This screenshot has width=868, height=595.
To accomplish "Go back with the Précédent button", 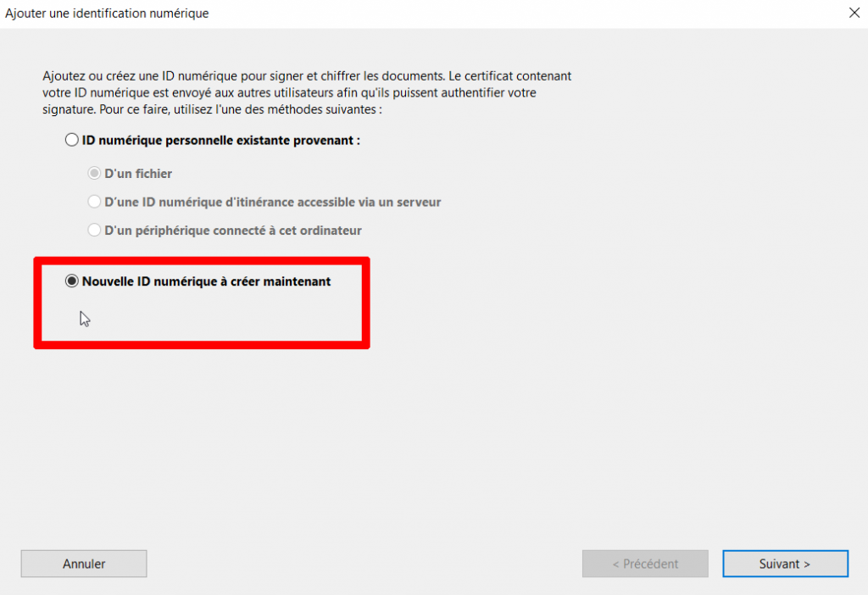I will pyautogui.click(x=645, y=564).
